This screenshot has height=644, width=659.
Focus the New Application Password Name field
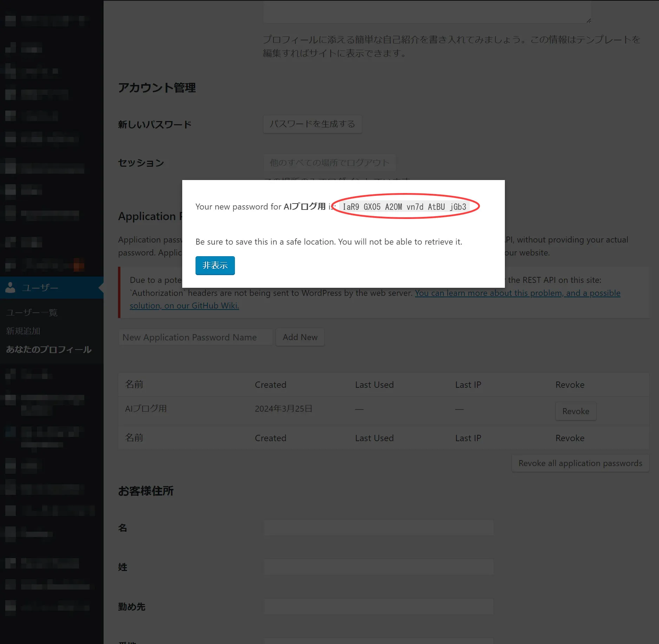195,337
